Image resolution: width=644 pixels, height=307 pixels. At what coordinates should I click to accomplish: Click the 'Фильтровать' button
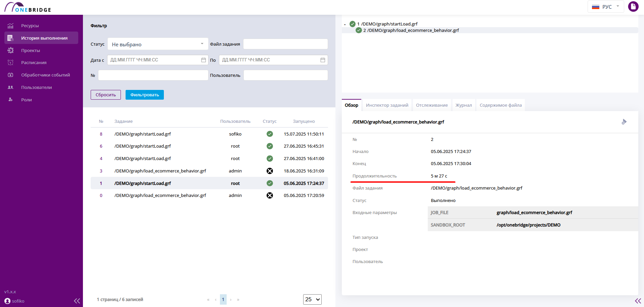[145, 95]
